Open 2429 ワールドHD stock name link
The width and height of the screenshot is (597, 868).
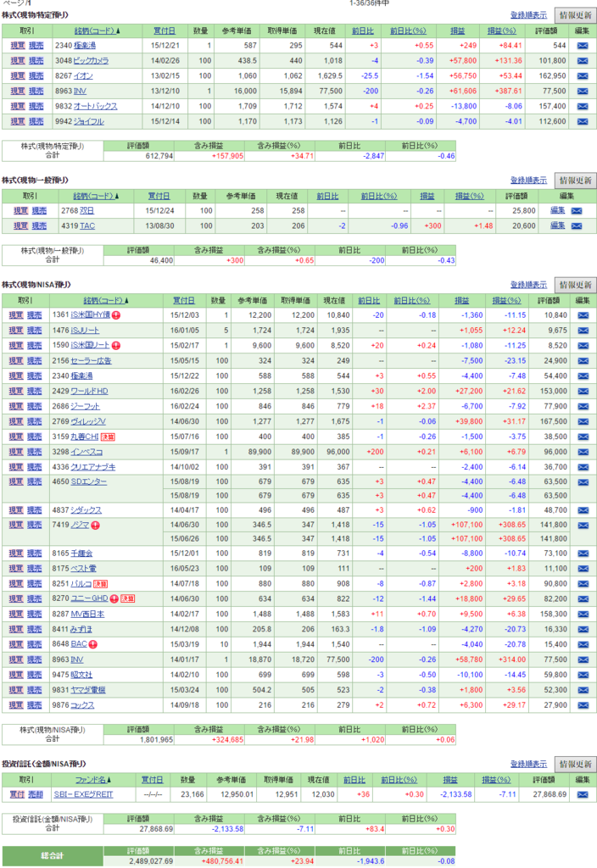(89, 392)
